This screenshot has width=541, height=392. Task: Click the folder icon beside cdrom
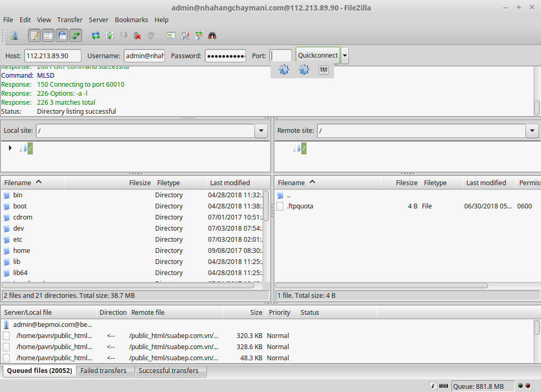tap(6, 217)
